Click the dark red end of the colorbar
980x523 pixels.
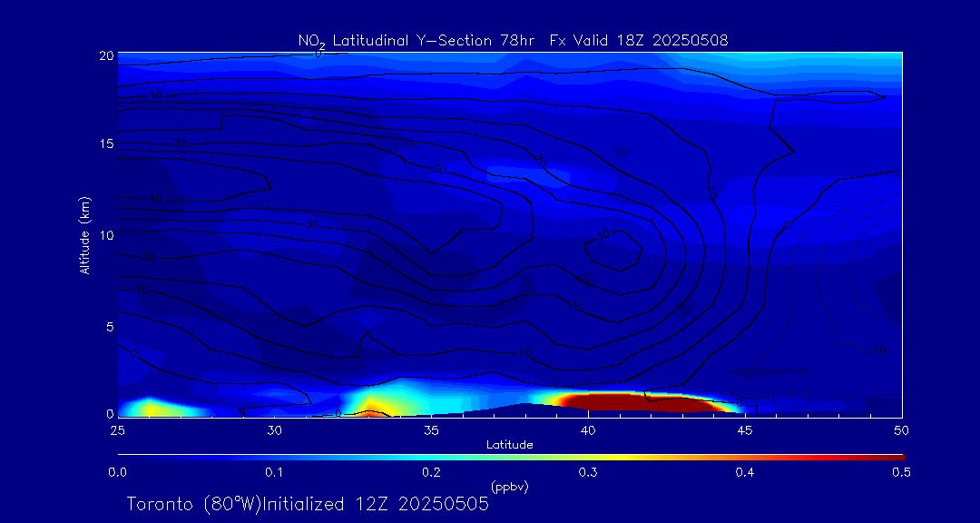point(894,458)
